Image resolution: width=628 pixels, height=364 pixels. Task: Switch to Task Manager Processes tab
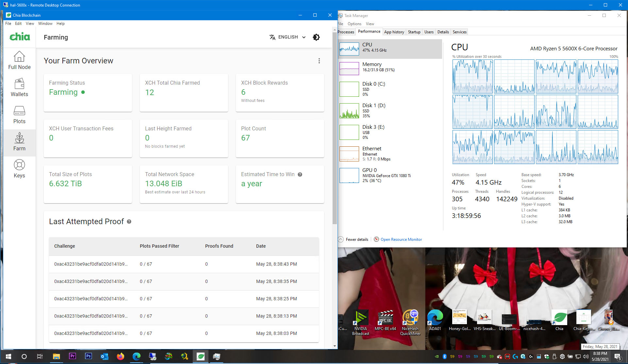pos(346,32)
